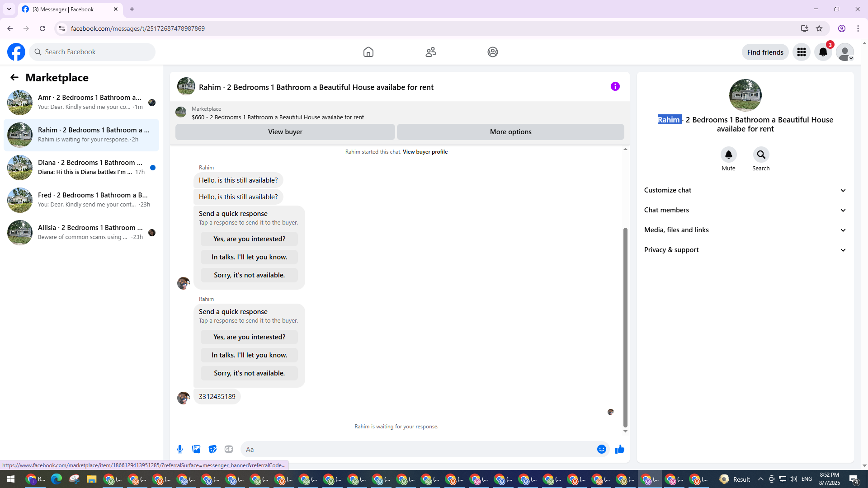Open Windows notification center
Image resolution: width=868 pixels, height=488 pixels.
pyautogui.click(x=854, y=479)
